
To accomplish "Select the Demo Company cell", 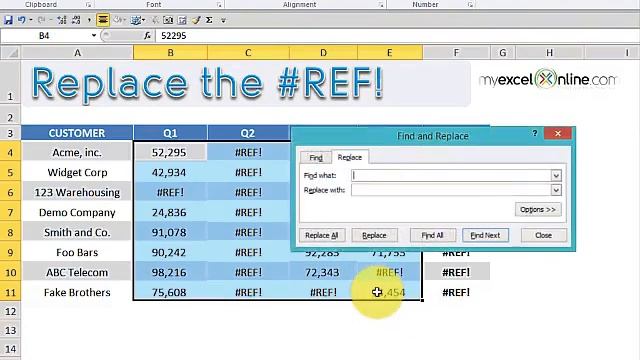I will [x=77, y=212].
